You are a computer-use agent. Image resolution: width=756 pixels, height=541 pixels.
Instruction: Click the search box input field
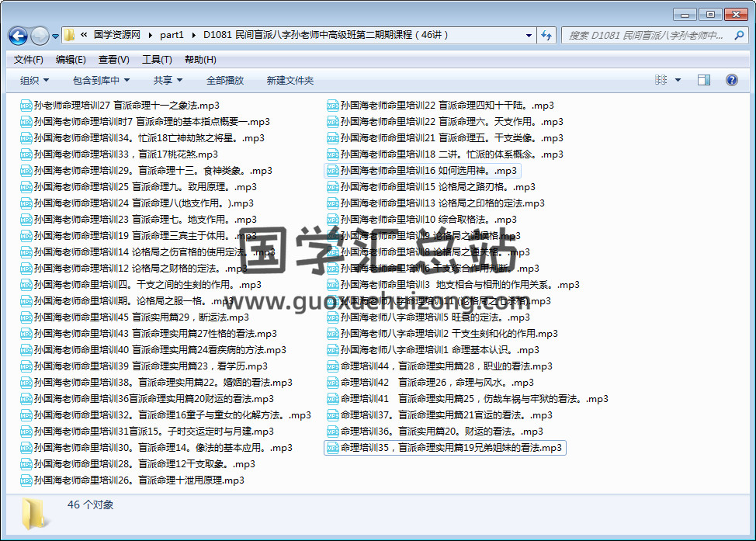[644, 36]
